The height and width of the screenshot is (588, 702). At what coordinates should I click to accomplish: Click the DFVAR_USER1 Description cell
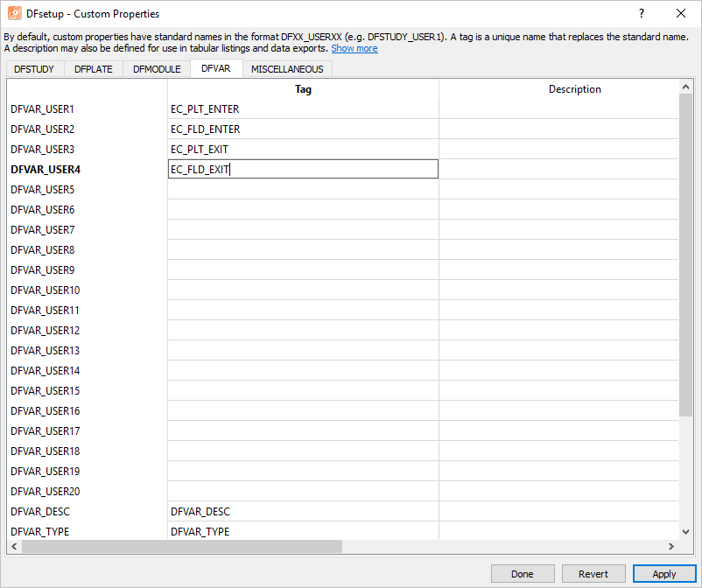pyautogui.click(x=558, y=108)
